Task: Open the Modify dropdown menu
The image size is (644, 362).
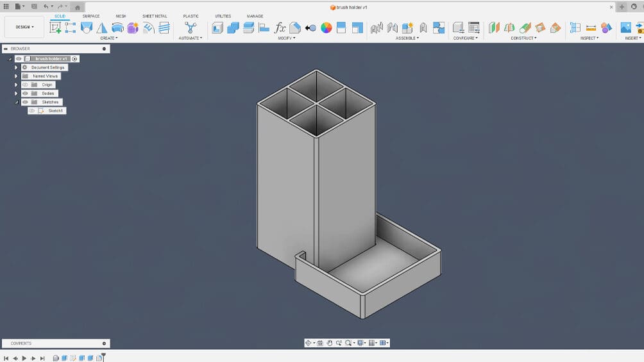Action: click(287, 38)
